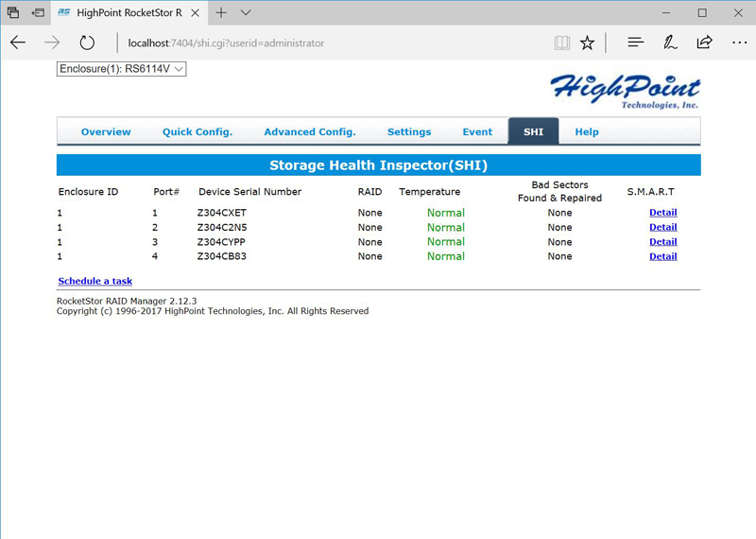Open the Quick Config. tab

198,131
